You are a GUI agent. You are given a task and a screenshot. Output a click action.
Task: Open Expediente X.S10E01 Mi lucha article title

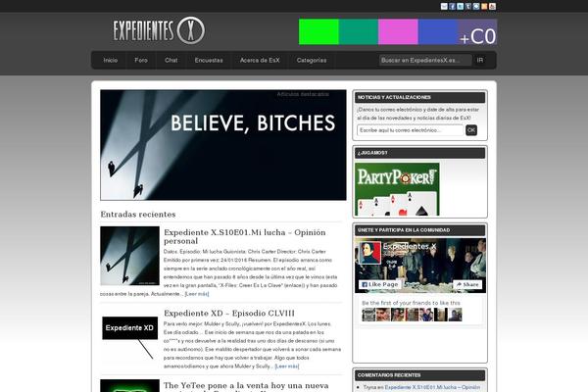click(244, 237)
